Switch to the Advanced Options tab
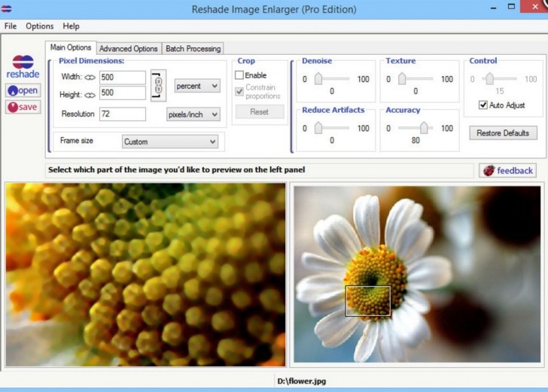The image size is (548, 392). coord(128,49)
